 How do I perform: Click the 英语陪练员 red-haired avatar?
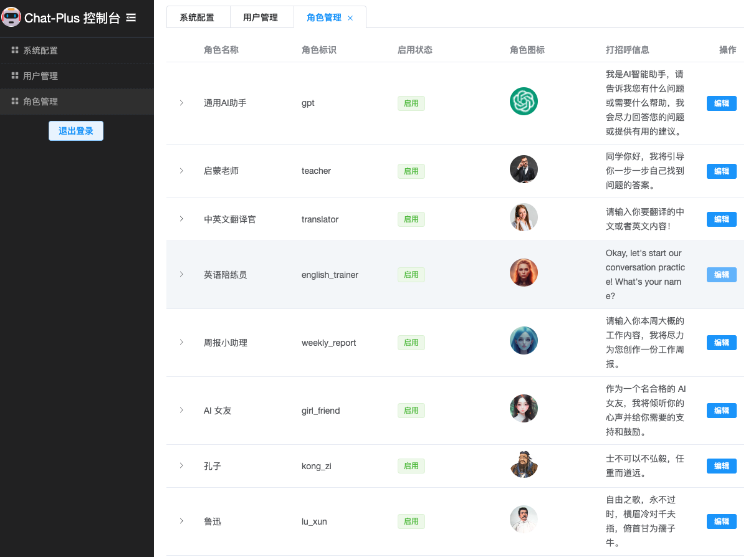[524, 273]
